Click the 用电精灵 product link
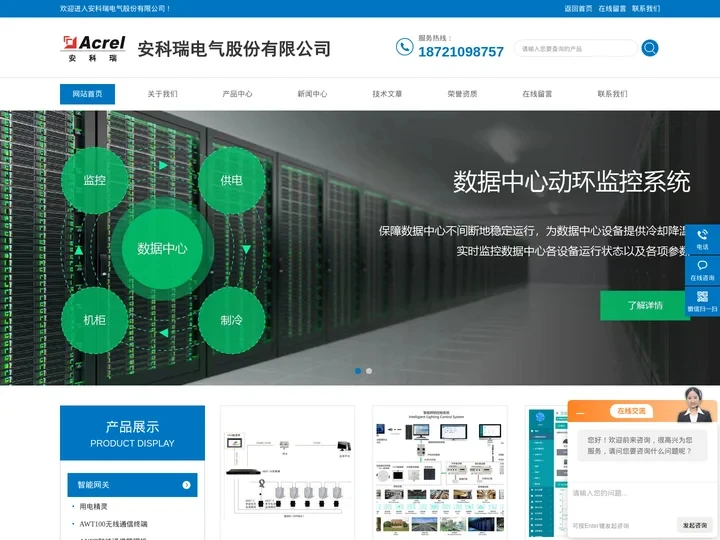The image size is (720, 540). 93,506
